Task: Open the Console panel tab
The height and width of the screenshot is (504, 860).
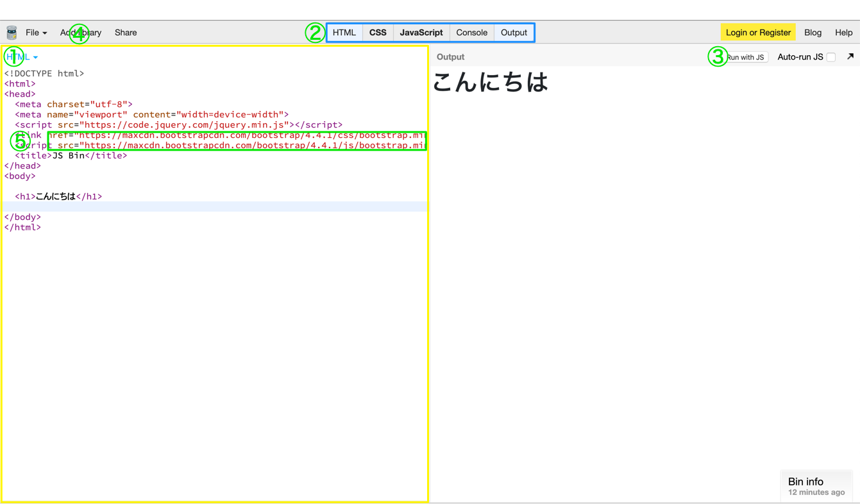Action: (471, 32)
